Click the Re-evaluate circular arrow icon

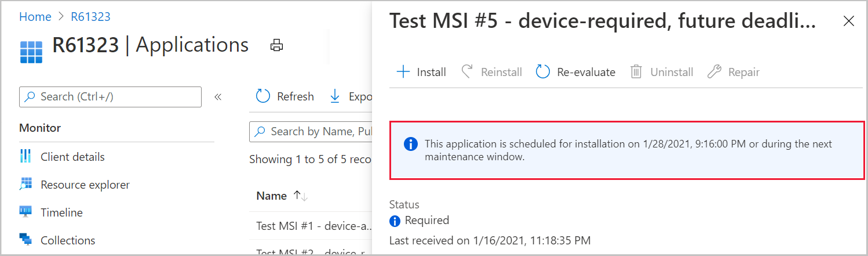point(542,72)
